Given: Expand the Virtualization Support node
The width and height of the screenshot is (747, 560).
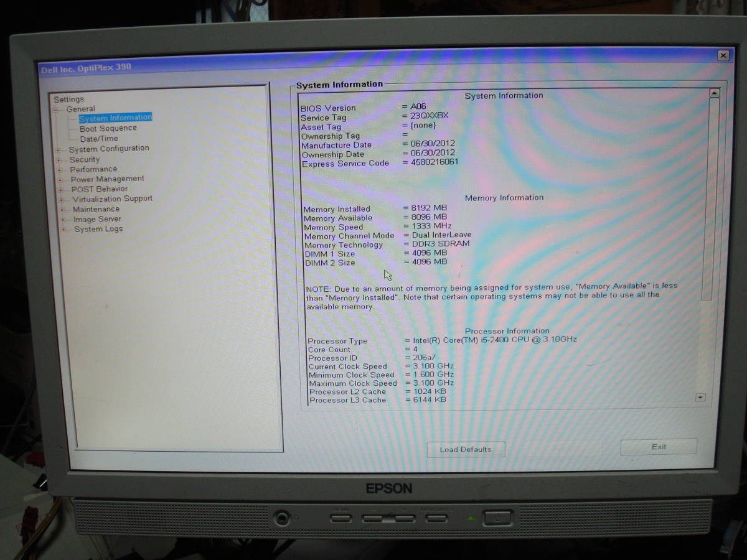Looking at the screenshot, I should click(x=62, y=200).
